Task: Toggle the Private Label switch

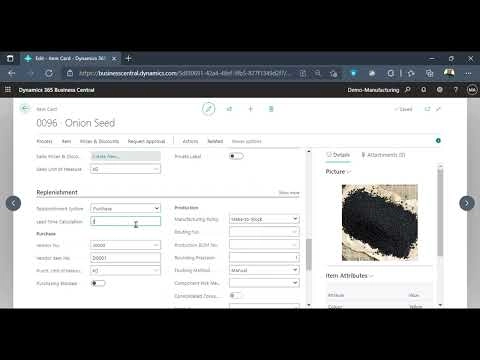Action: pos(236,156)
